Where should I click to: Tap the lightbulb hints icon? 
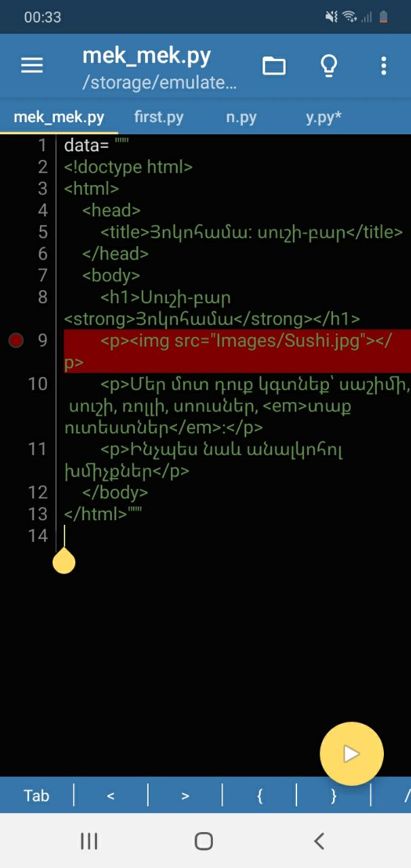(x=329, y=66)
